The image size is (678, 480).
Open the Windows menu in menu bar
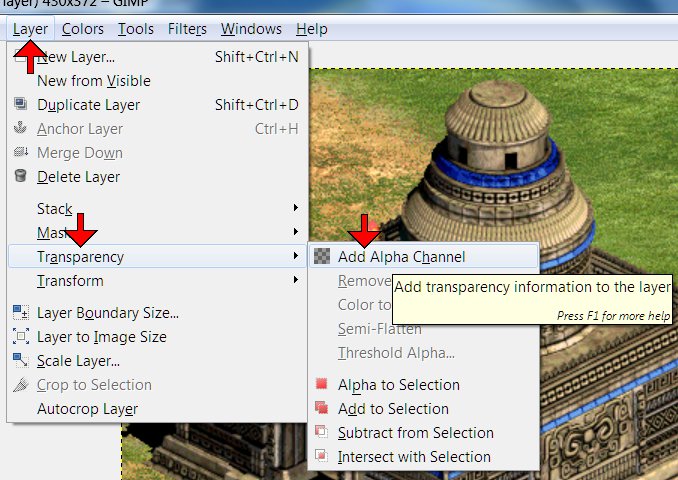click(251, 29)
